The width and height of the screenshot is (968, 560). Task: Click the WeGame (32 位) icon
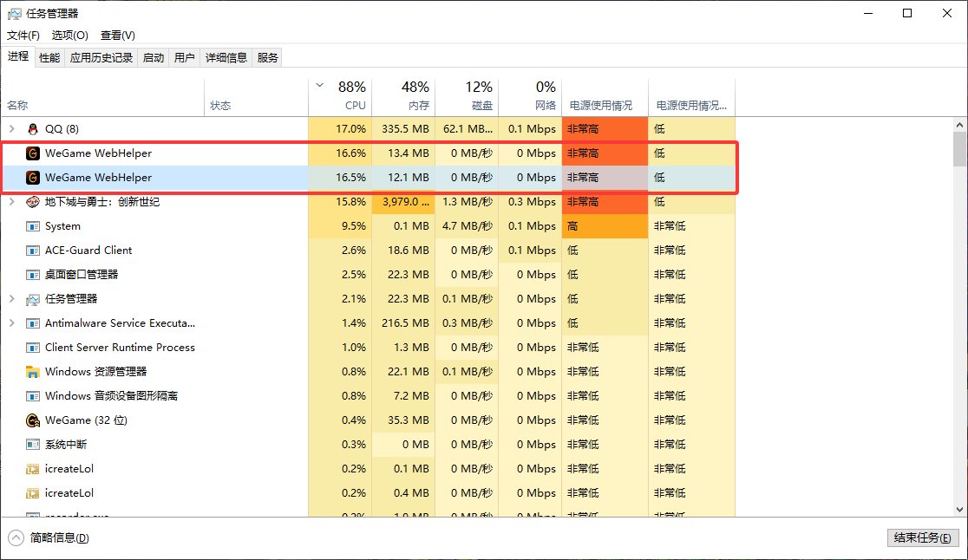(x=33, y=420)
